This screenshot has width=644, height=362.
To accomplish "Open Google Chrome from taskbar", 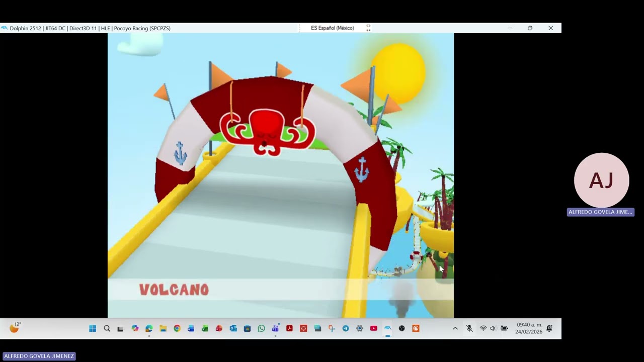I will coord(177,328).
